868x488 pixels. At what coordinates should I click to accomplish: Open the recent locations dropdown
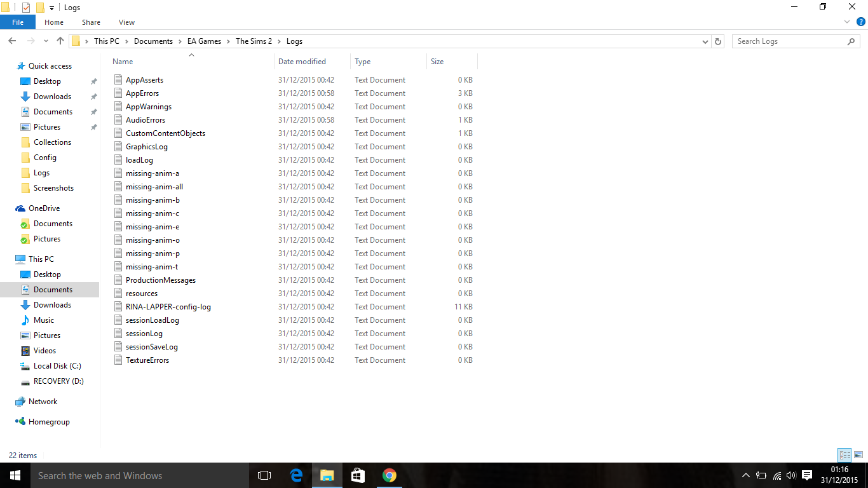46,41
